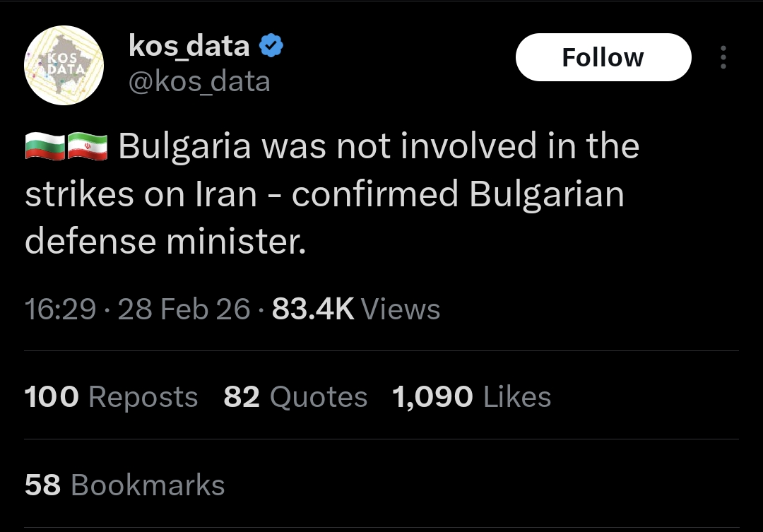View the 83.4K Views analytics

tap(356, 309)
